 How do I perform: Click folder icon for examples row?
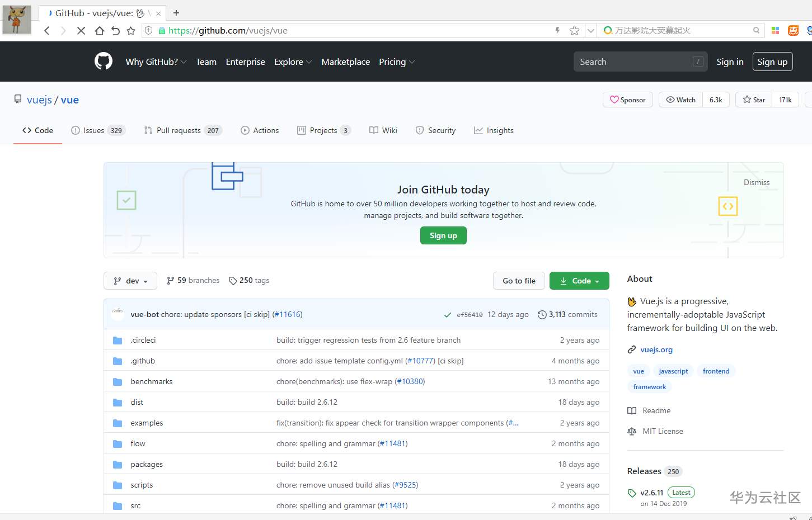click(118, 423)
